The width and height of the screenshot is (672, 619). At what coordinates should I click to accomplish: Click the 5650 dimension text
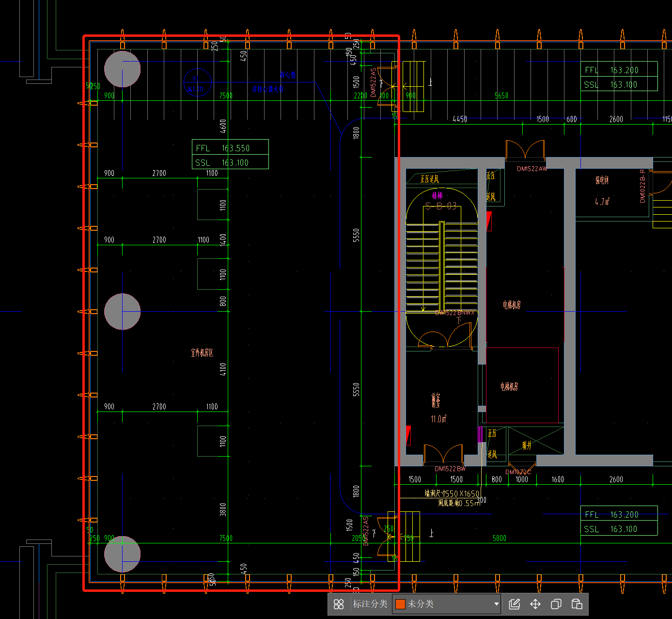501,96
